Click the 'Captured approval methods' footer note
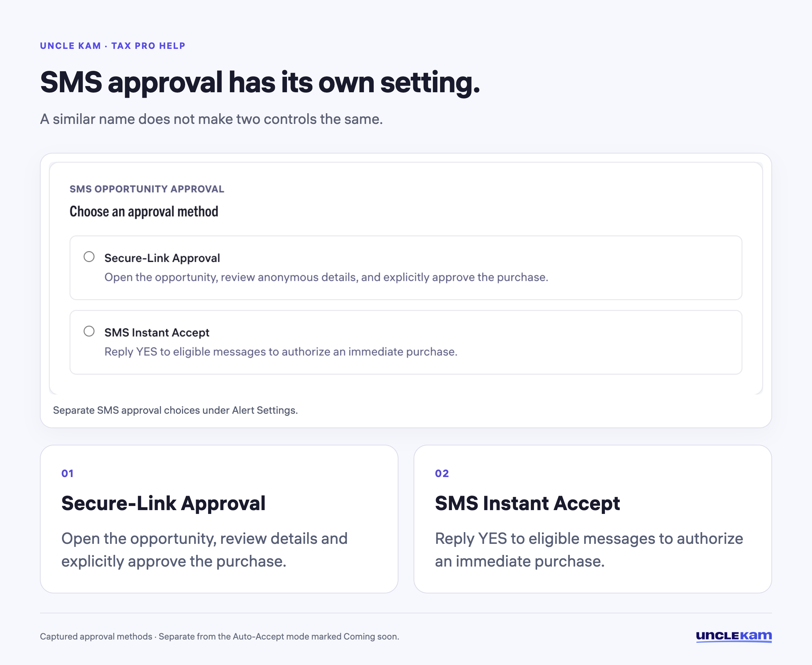Viewport: 812px width, 665px height. click(x=220, y=636)
